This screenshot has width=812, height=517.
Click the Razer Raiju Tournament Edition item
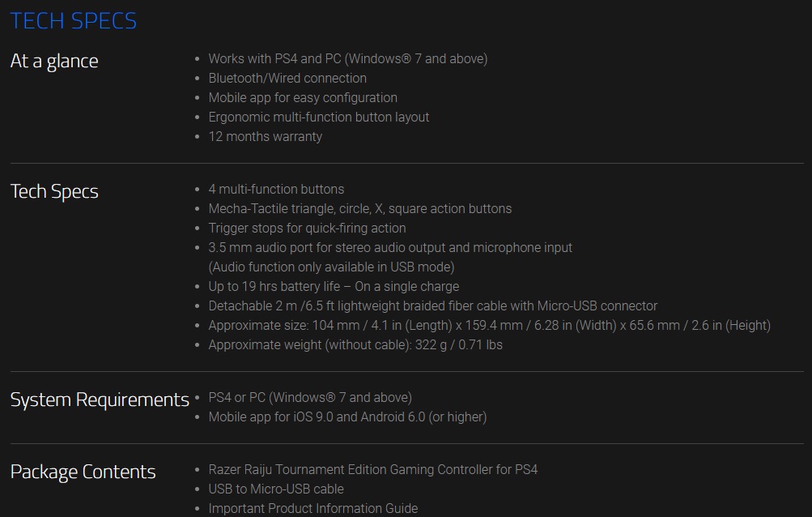pos(373,470)
